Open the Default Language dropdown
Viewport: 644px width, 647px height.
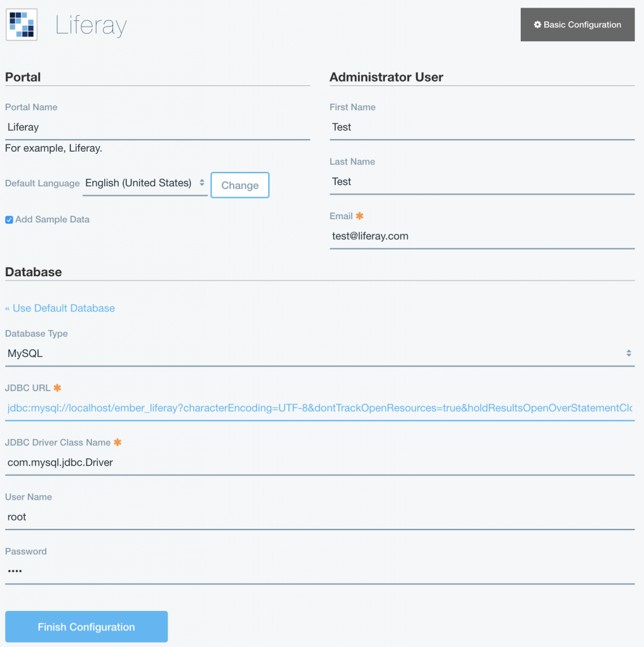point(145,183)
